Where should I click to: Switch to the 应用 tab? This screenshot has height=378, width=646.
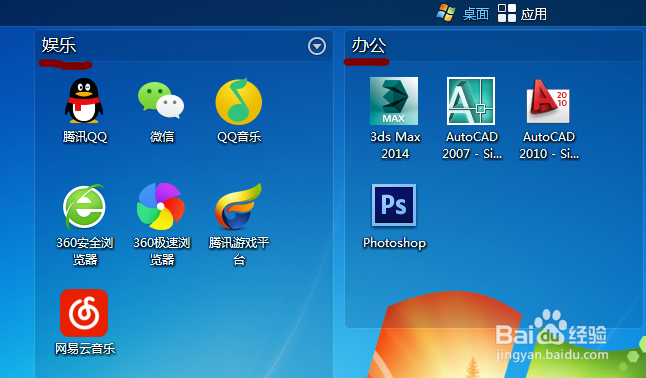click(x=534, y=14)
